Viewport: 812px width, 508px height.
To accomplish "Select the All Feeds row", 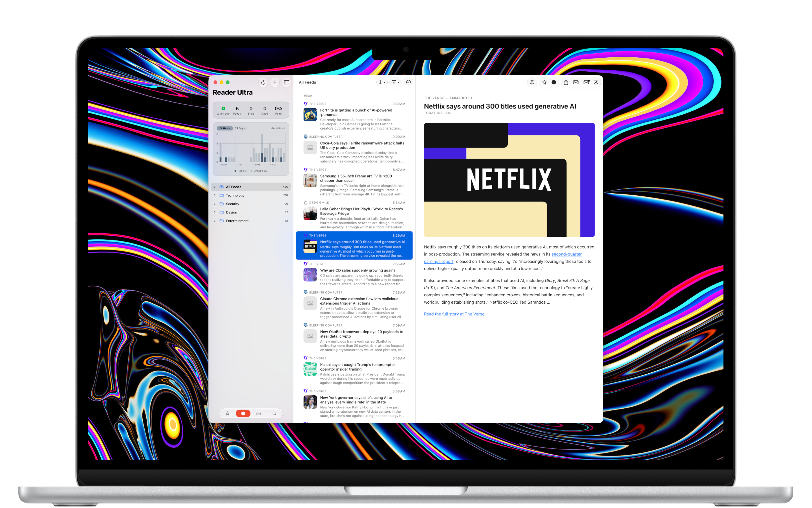I will [251, 187].
